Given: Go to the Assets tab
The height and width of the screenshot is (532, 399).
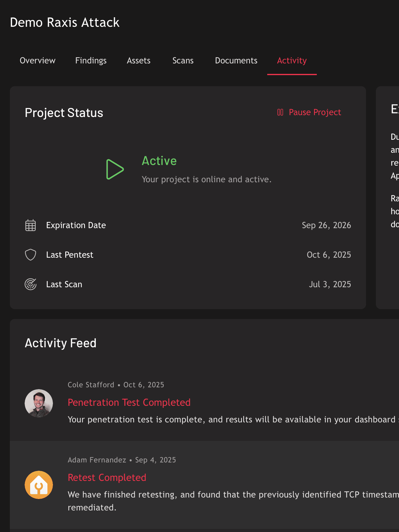Looking at the screenshot, I should click(139, 61).
